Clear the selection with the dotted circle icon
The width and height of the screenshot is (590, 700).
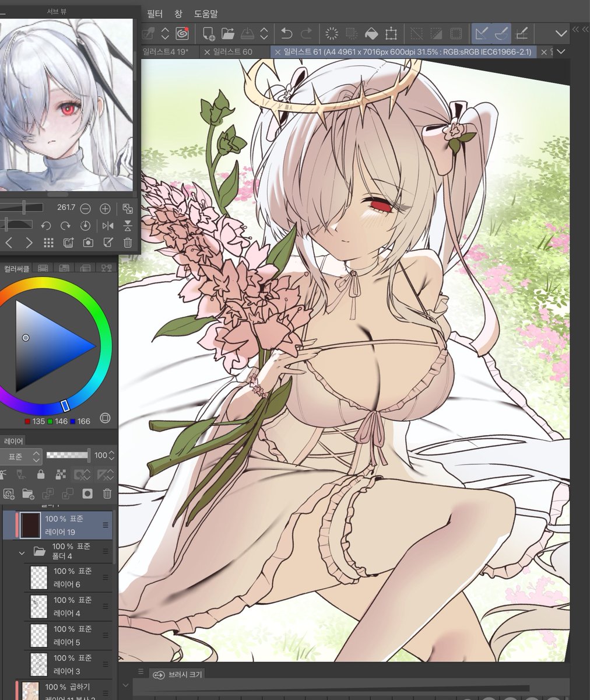(x=332, y=33)
